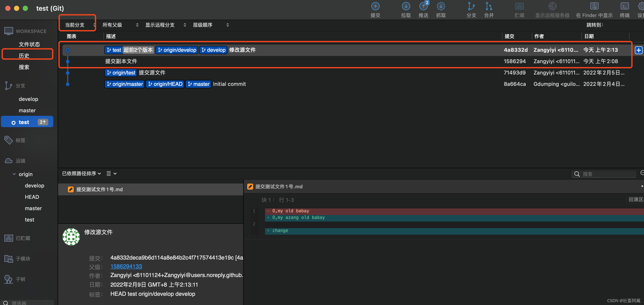
Task: Select 搜索 in the workspace sidebar
Action: [24, 67]
